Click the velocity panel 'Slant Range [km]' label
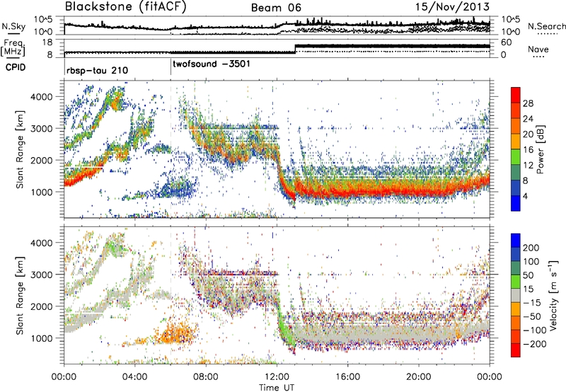The height and width of the screenshot is (392, 566). coord(20,296)
